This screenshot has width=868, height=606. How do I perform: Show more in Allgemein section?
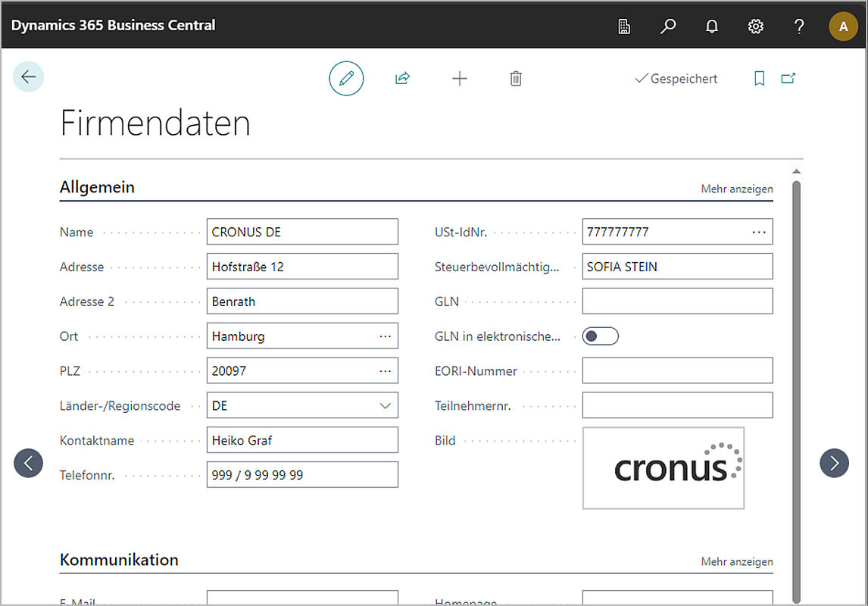(x=737, y=189)
